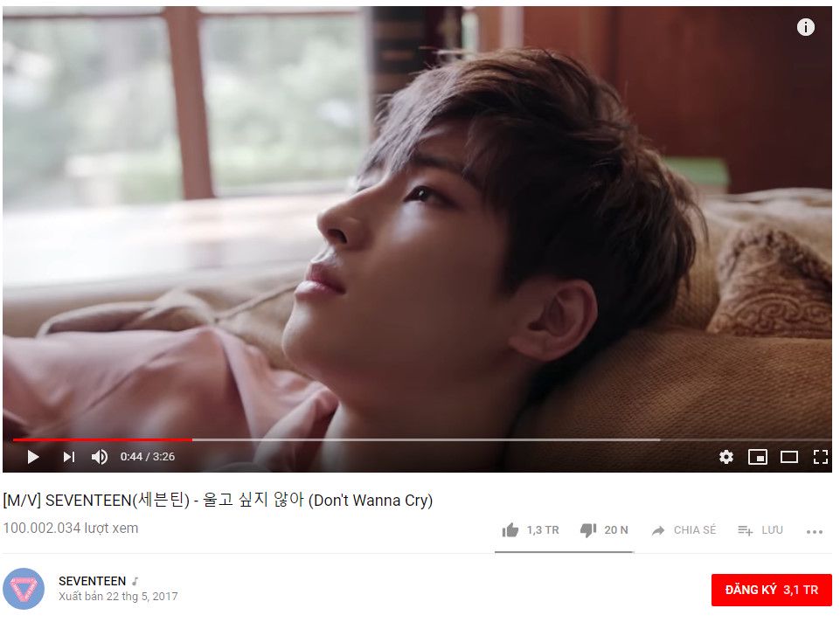Open the SEVENTEEN channel avatar
The width and height of the screenshot is (840, 622).
[x=24, y=589]
